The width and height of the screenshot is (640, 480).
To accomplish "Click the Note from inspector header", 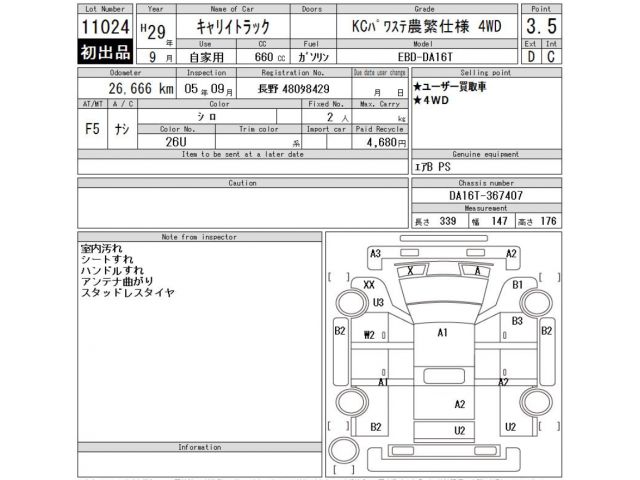I will point(199,237).
